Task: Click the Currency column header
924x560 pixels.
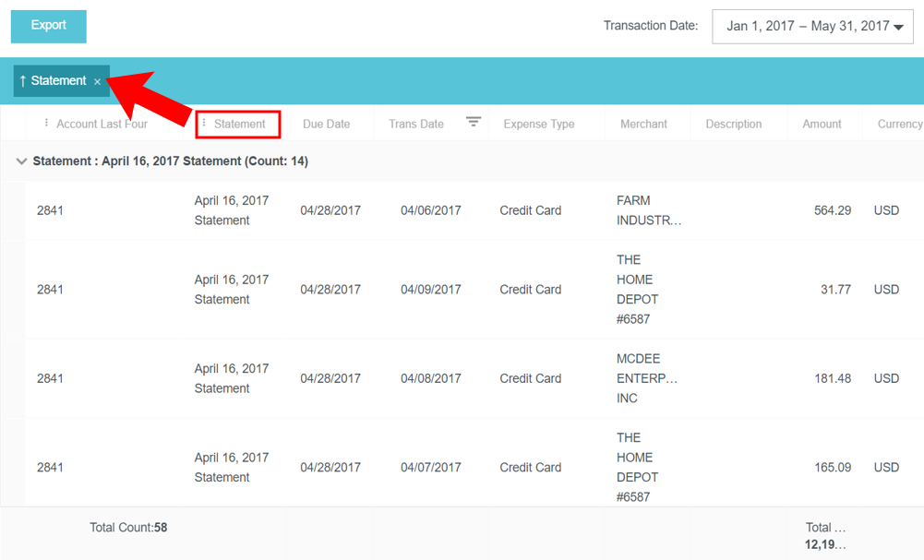Action: 899,125
